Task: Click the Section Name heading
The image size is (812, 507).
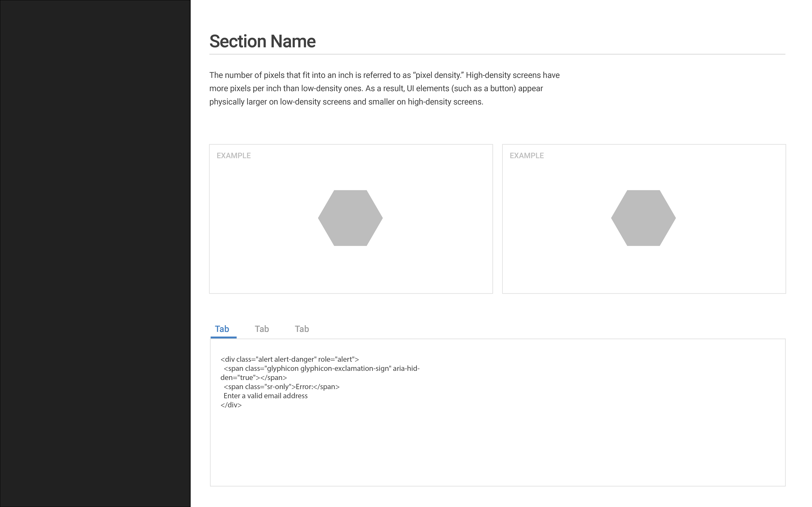Action: pyautogui.click(x=262, y=41)
